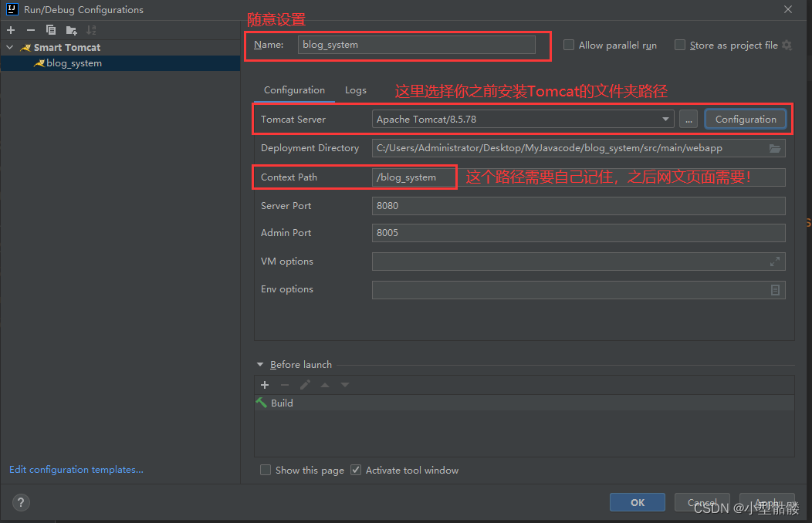Enable Allow parallel run
The width and height of the screenshot is (812, 523).
click(569, 45)
